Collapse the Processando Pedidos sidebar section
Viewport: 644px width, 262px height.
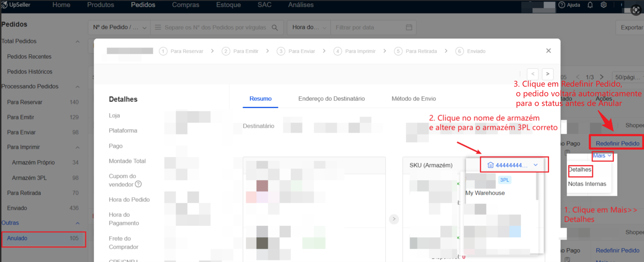point(77,87)
